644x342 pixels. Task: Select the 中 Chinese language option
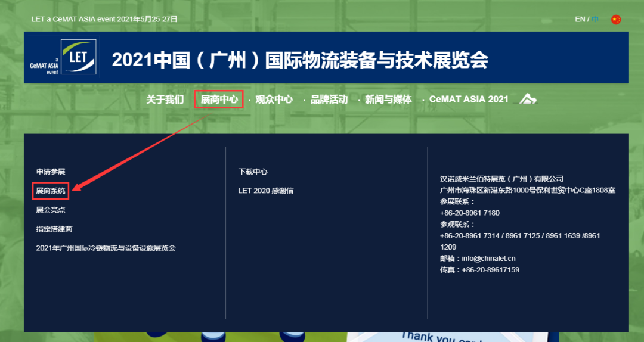(595, 19)
